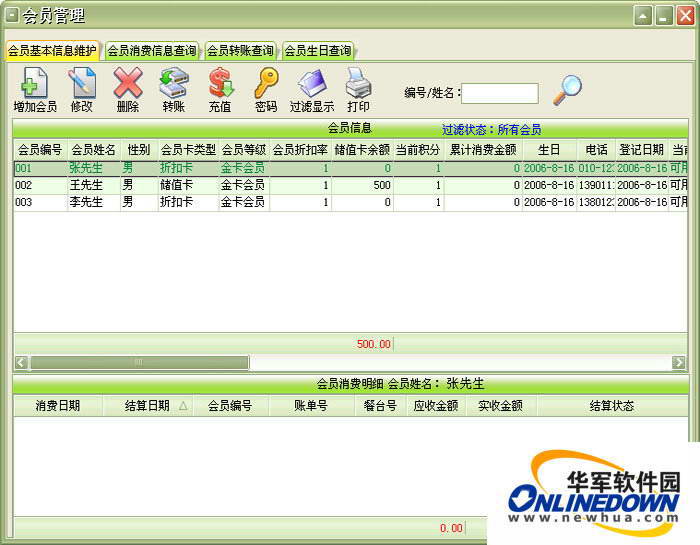Open the 转账 transfer tool

tap(174, 90)
